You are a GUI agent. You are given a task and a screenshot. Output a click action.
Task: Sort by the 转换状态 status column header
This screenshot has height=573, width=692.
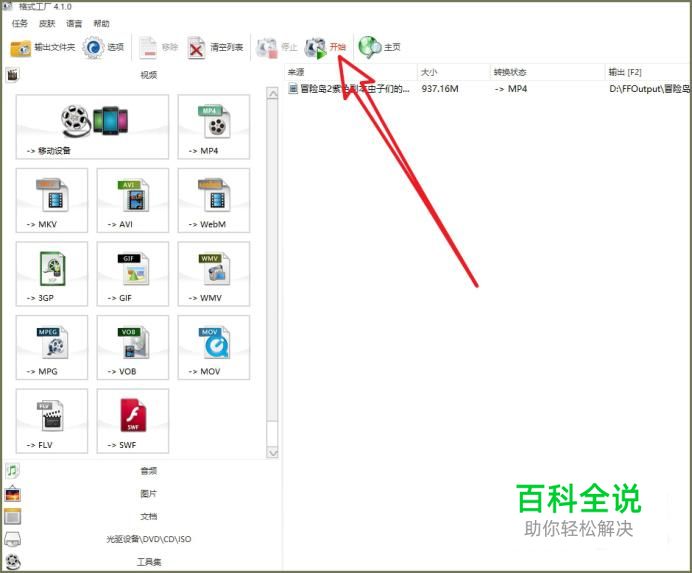pyautogui.click(x=547, y=72)
